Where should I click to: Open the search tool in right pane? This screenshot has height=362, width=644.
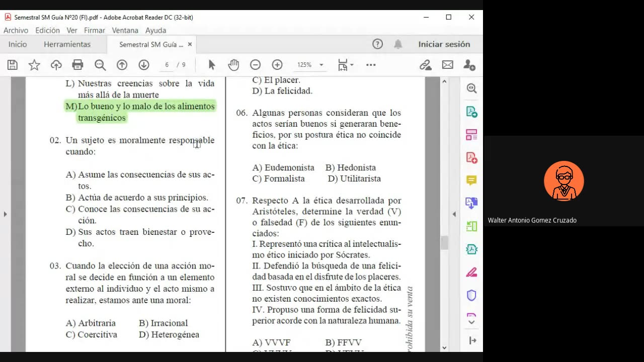click(471, 88)
